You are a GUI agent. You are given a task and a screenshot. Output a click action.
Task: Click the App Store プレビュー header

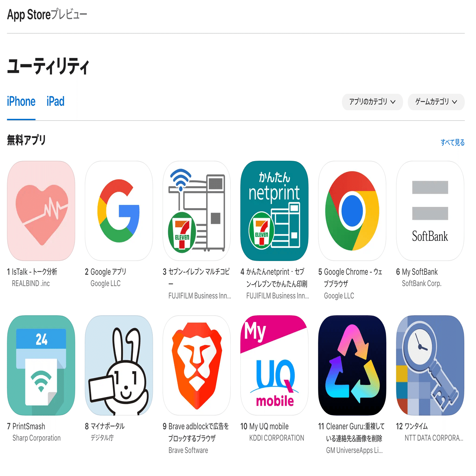click(x=47, y=15)
